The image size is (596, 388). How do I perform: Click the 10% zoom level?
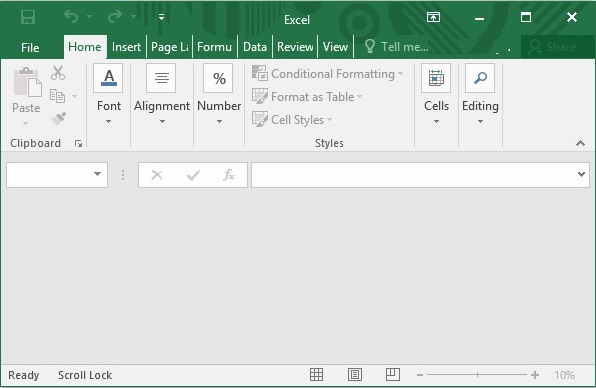pos(564,375)
